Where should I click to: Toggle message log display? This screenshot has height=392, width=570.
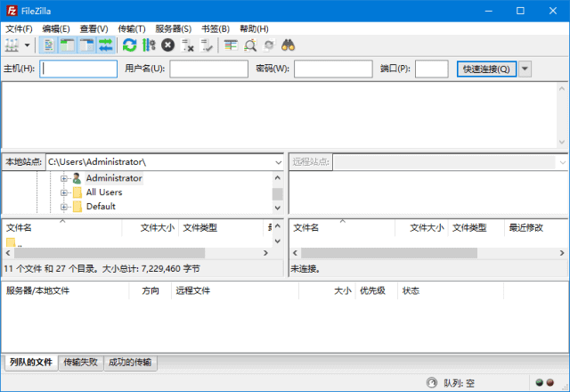pos(49,45)
